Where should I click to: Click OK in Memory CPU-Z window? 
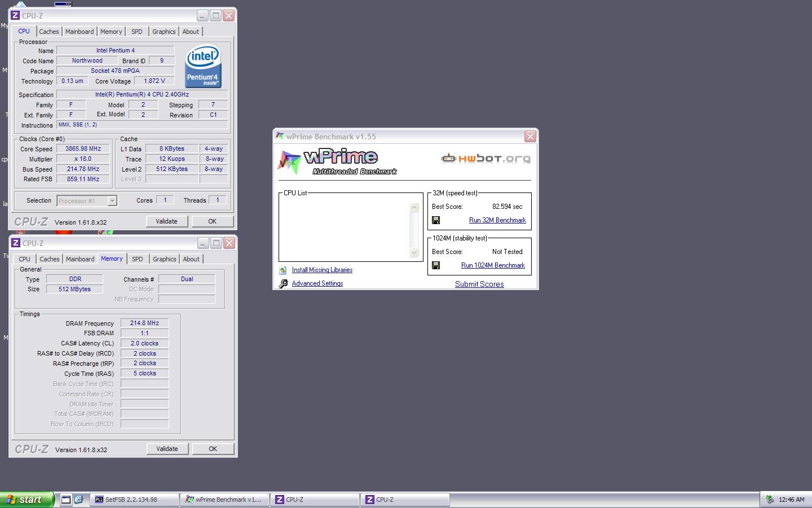pos(213,449)
